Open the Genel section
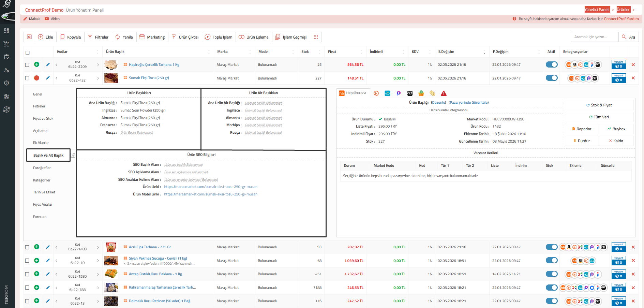The height and width of the screenshot is (308, 644). coord(38,94)
